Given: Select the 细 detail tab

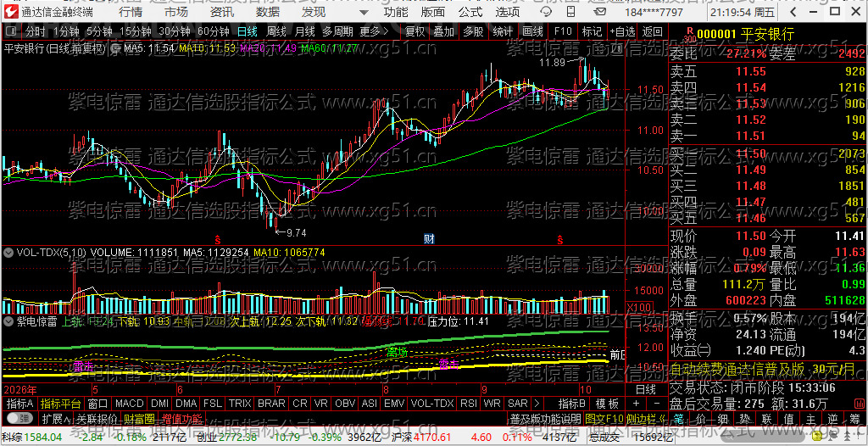Looking at the screenshot, I should coord(722,418).
